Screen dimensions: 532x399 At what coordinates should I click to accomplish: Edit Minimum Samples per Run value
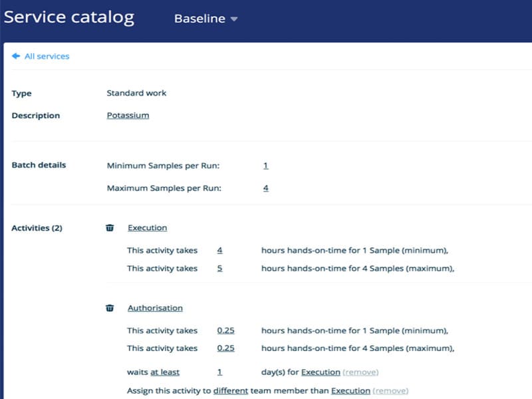pyautogui.click(x=265, y=166)
